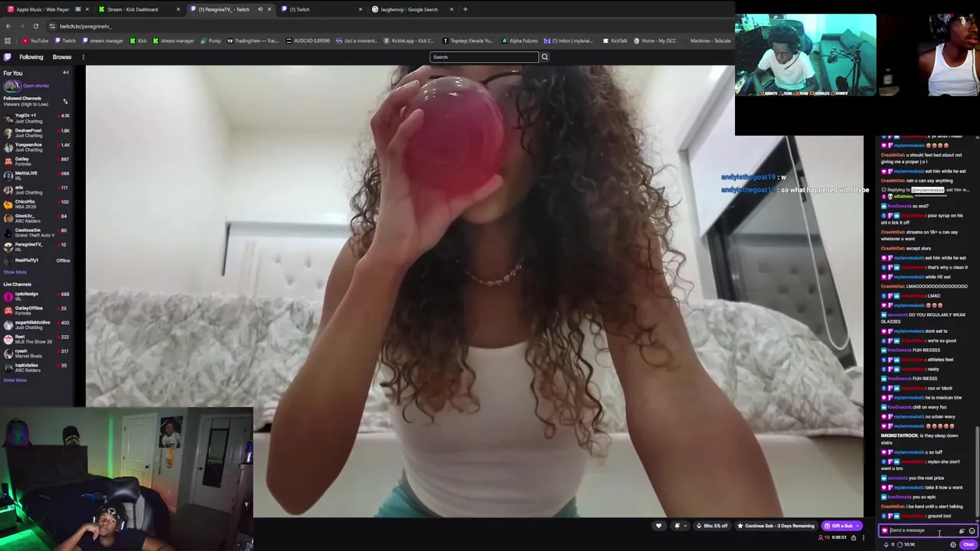This screenshot has width=980, height=551.
Task: Open the Kick bookmark
Action: click(x=139, y=41)
